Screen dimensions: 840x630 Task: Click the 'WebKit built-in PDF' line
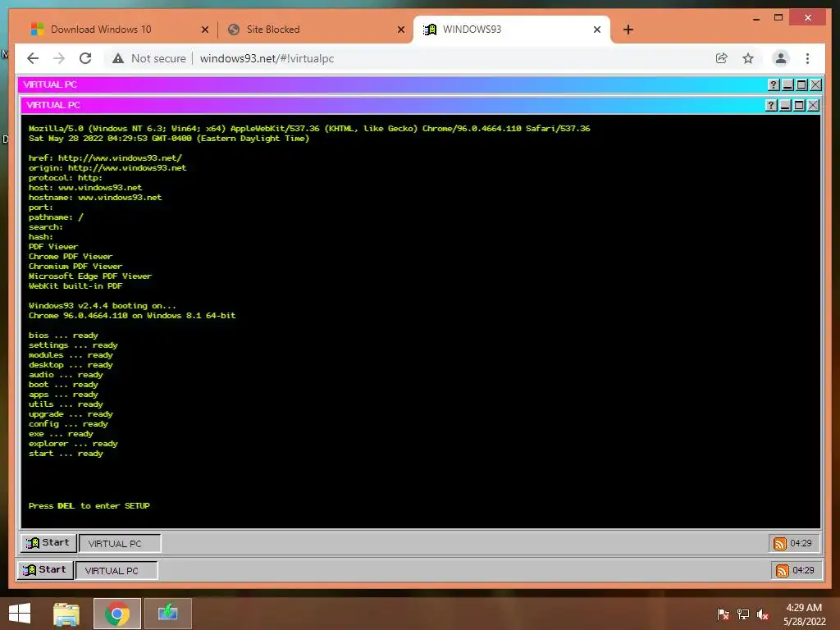coord(75,286)
